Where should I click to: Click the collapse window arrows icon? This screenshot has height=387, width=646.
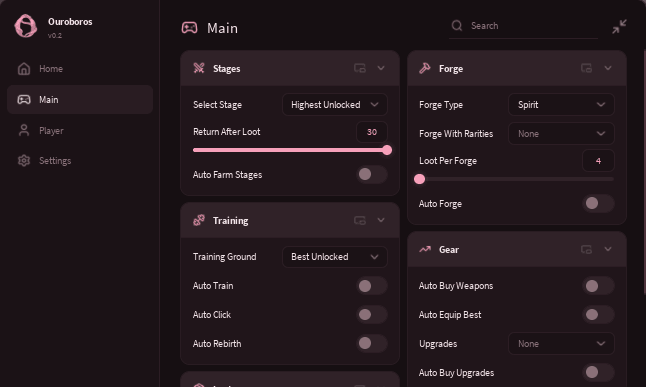click(x=619, y=26)
